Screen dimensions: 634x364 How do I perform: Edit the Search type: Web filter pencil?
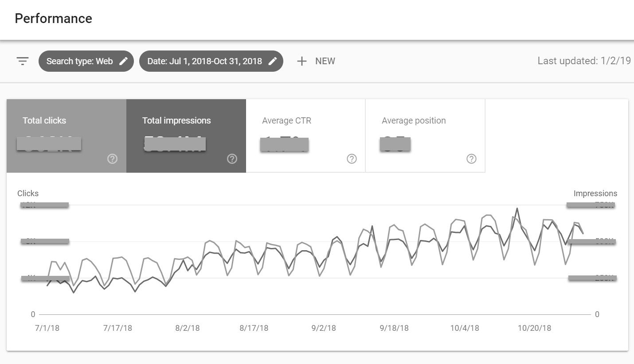[x=124, y=61]
